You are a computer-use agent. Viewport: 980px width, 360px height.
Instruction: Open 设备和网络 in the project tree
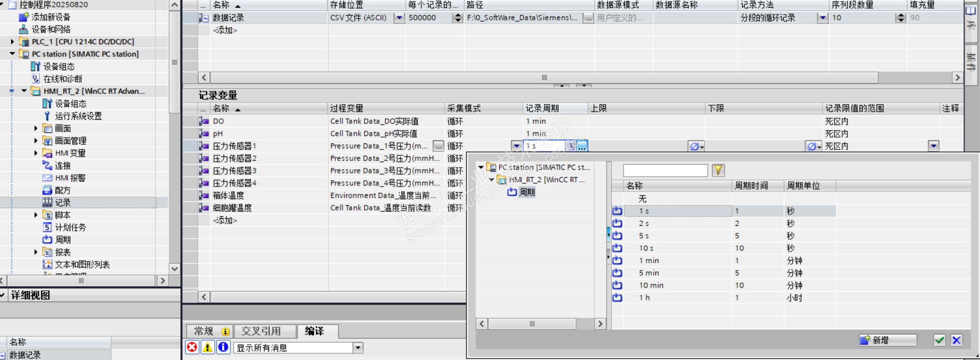[51, 30]
